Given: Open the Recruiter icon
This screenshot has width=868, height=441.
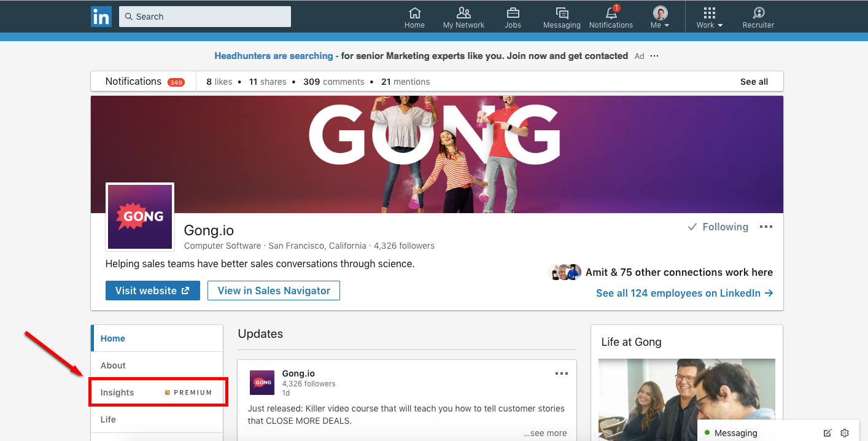Looking at the screenshot, I should pyautogui.click(x=758, y=17).
